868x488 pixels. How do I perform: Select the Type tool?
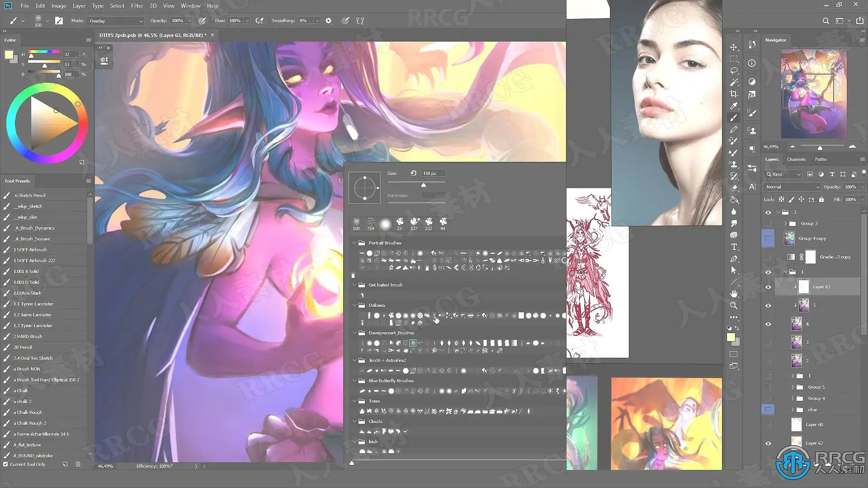pos(734,247)
